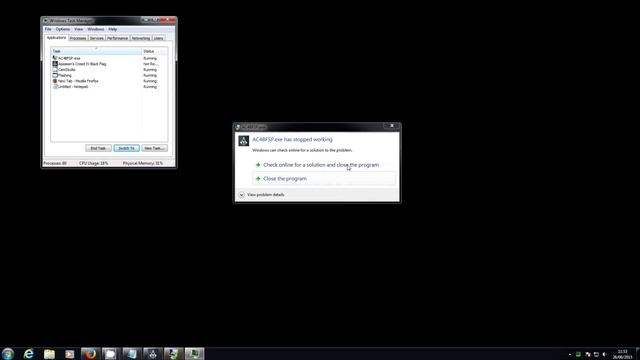Select New Tab - Mozilla Firefox task
The height and width of the screenshot is (360, 640).
coord(109,81)
